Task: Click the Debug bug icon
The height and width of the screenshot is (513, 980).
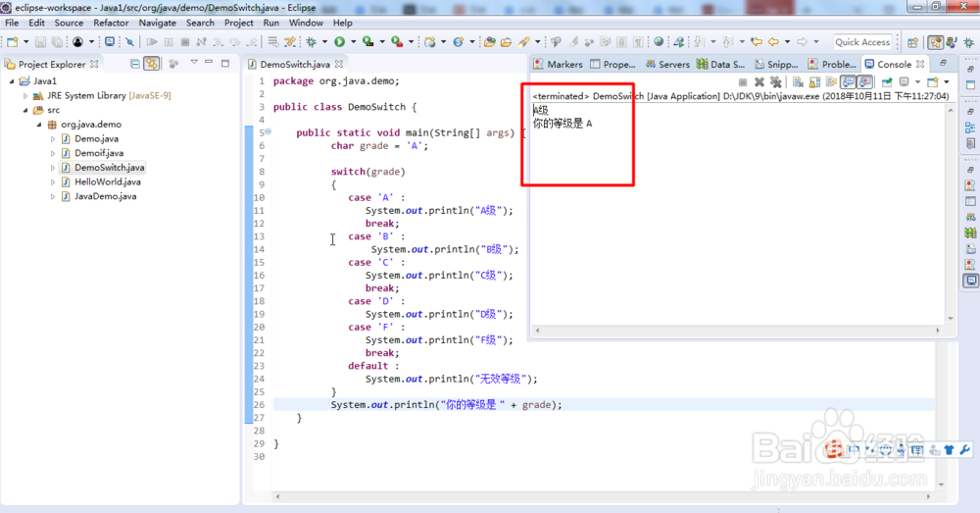Action: [311, 42]
